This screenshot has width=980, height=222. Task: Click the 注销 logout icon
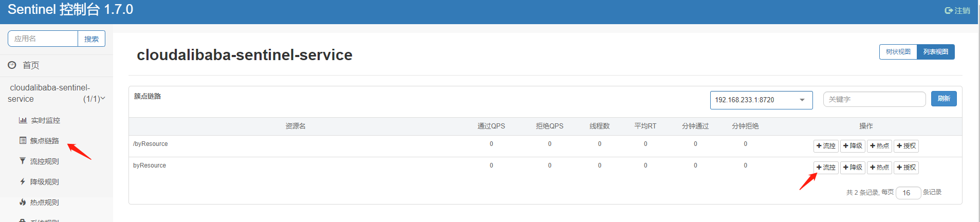(949, 10)
